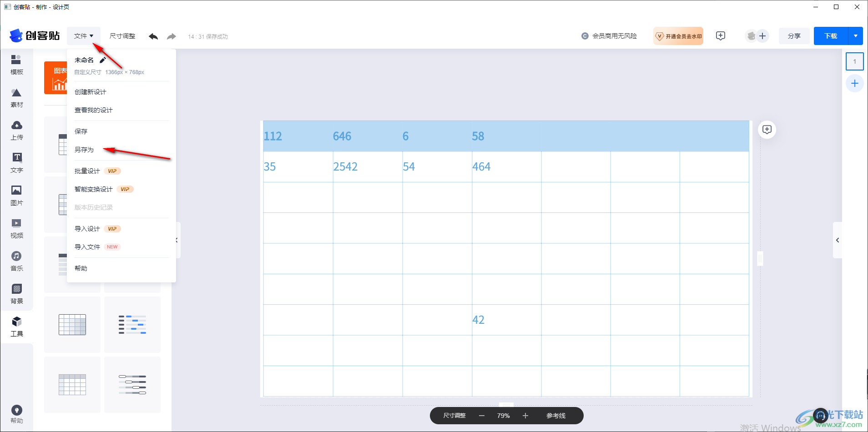Click table cell containing 646
Screen dimensions: 868x432
coord(368,136)
